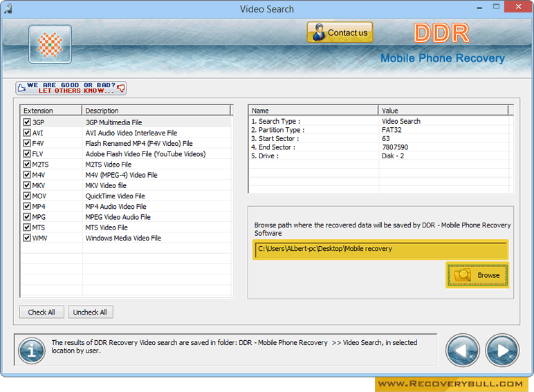The width and height of the screenshot is (534, 392).
Task: Uncheck the MP4 extension checkbox
Action: click(x=27, y=207)
